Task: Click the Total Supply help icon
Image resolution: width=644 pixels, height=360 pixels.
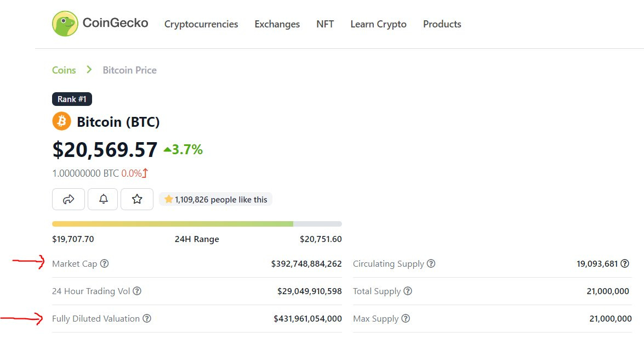Action: click(x=407, y=291)
